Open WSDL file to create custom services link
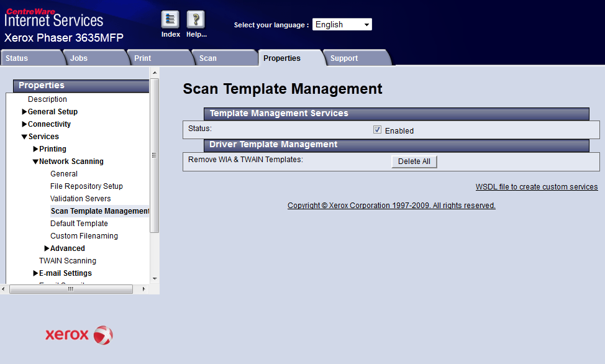The width and height of the screenshot is (605, 364). click(x=537, y=187)
